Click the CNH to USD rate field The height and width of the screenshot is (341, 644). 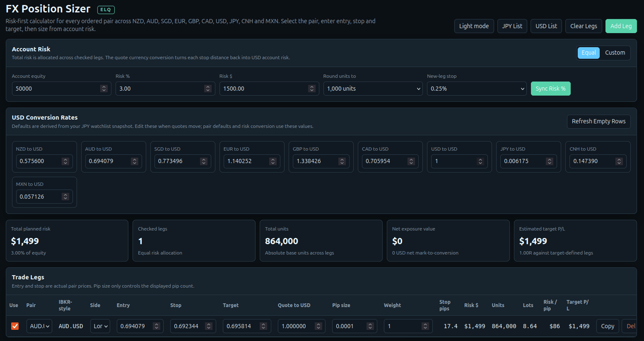coord(598,161)
